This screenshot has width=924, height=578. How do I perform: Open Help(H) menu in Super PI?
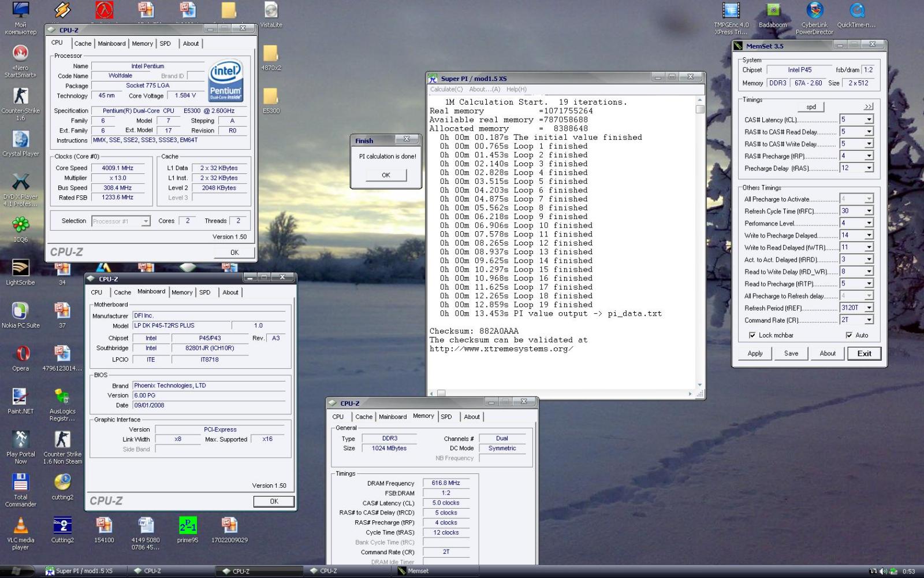516,90
